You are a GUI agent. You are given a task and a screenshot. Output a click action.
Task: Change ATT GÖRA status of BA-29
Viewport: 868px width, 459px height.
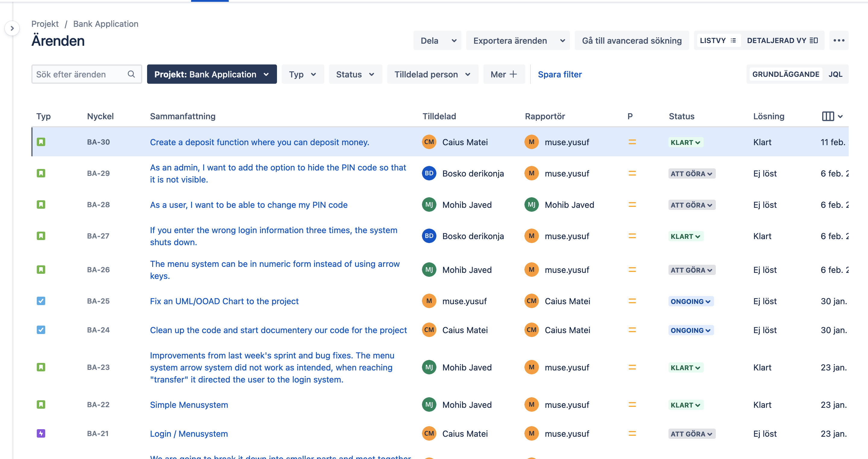[692, 173]
